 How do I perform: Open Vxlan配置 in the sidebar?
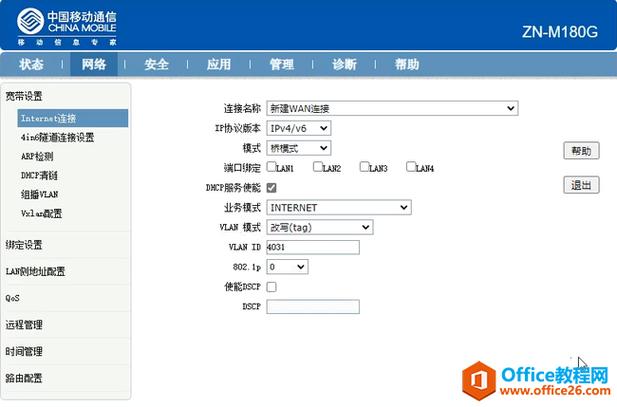41,213
